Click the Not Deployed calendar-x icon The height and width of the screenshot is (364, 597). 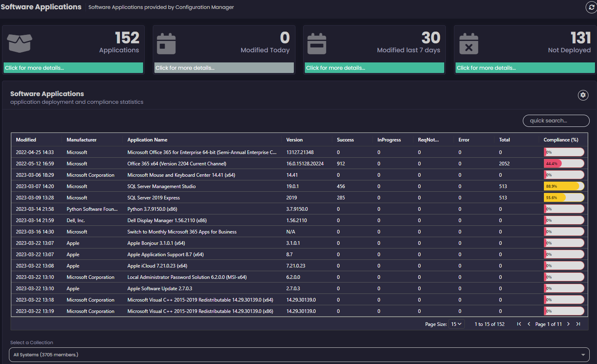[x=469, y=44]
